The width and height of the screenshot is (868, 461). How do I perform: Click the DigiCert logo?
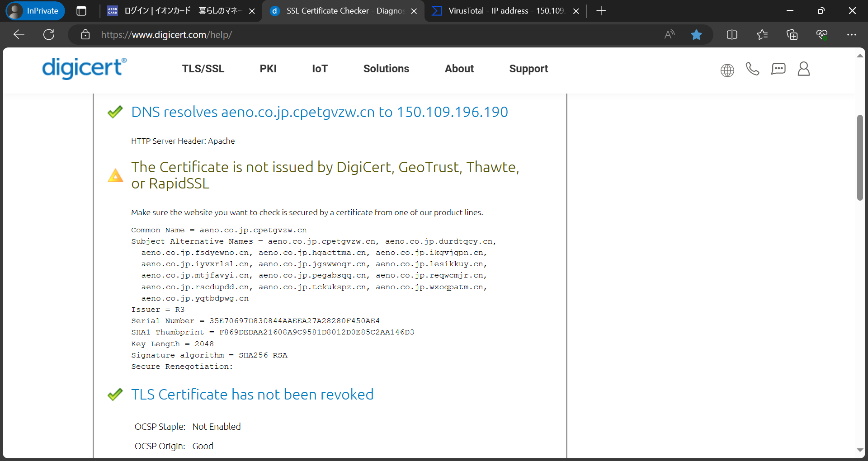coord(85,68)
